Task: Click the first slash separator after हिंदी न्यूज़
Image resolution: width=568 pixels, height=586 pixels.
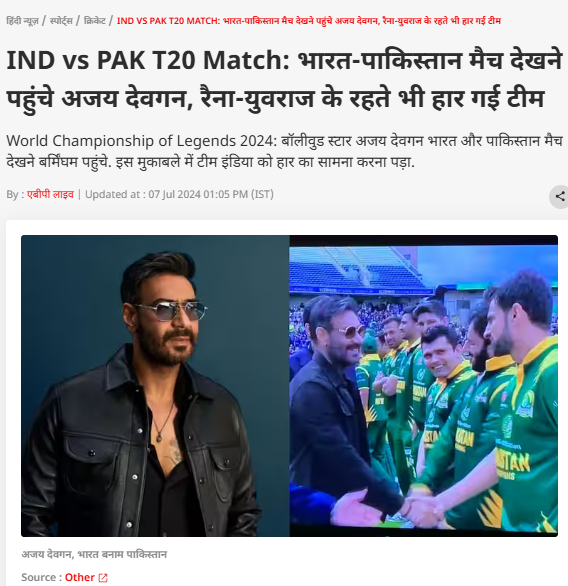Action: coord(44,21)
